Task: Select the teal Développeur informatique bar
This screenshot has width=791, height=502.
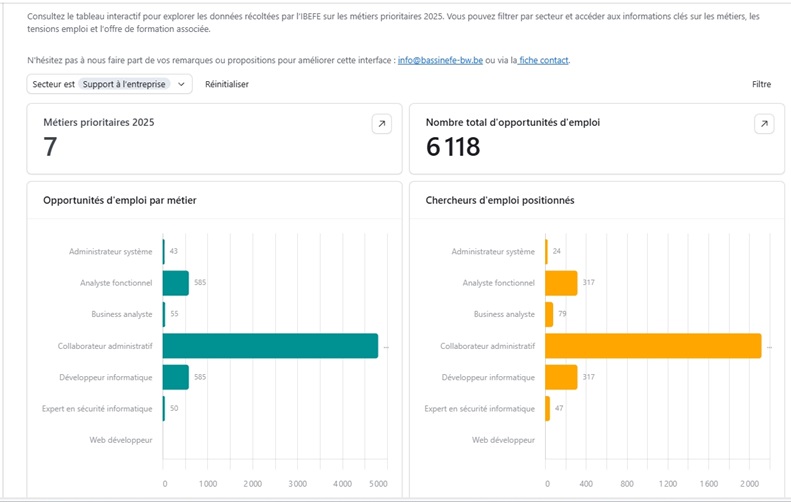Action: coord(175,377)
